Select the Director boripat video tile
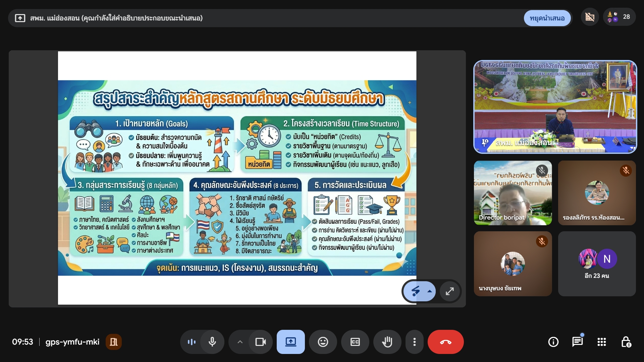This screenshot has width=644, height=362. click(513, 193)
